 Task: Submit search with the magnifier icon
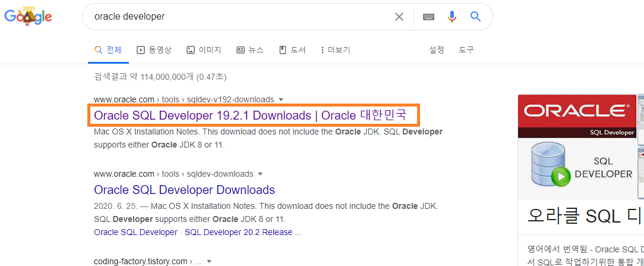(x=475, y=17)
